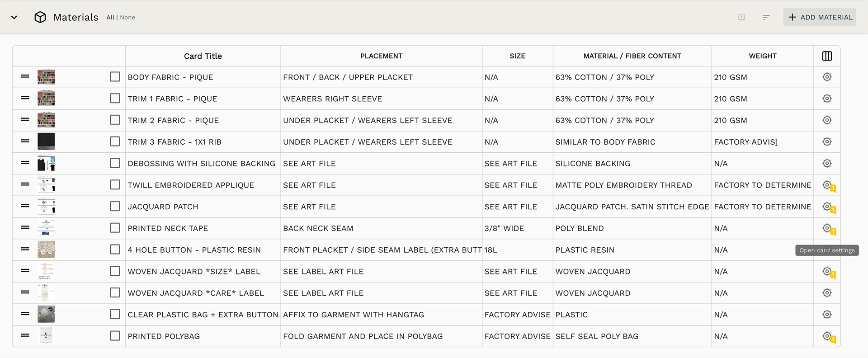
Task: Check the JACQUARD PATCH checkbox
Action: coord(115,207)
